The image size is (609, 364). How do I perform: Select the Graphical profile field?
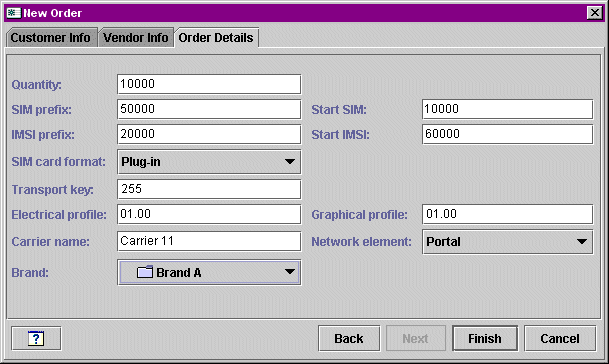[508, 214]
